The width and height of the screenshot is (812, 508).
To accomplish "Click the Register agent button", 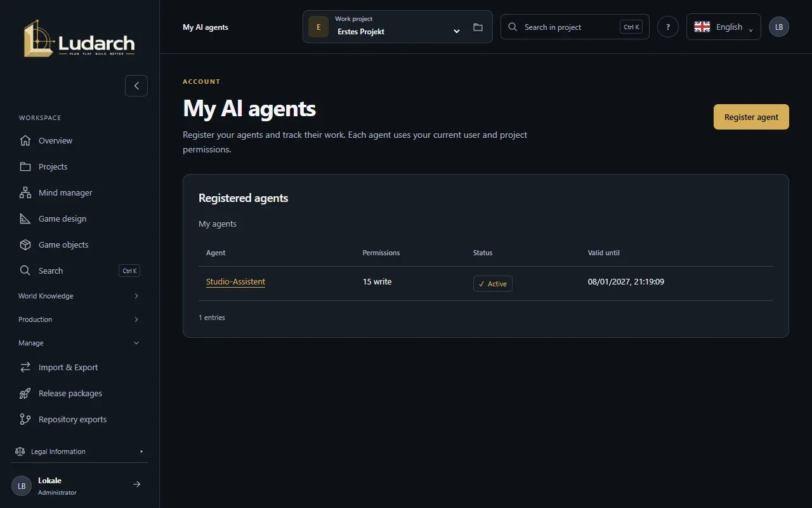I will pyautogui.click(x=751, y=117).
